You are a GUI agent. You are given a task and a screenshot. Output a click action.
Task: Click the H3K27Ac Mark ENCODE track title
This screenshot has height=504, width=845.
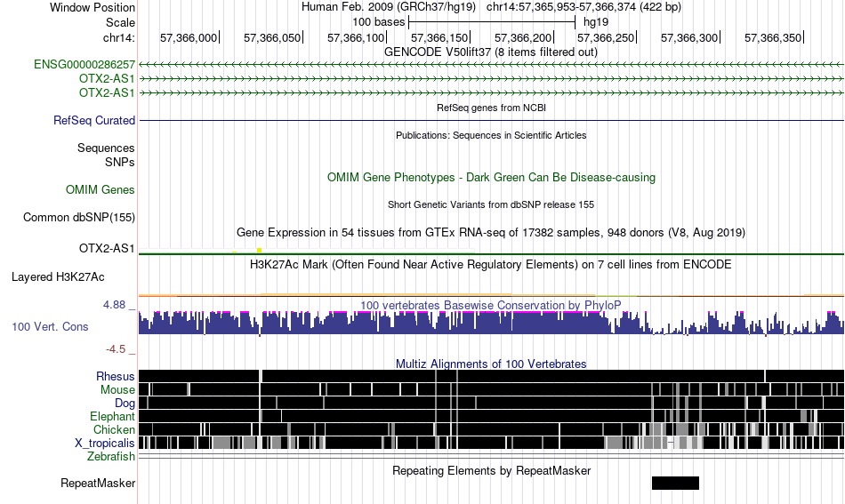(x=491, y=264)
